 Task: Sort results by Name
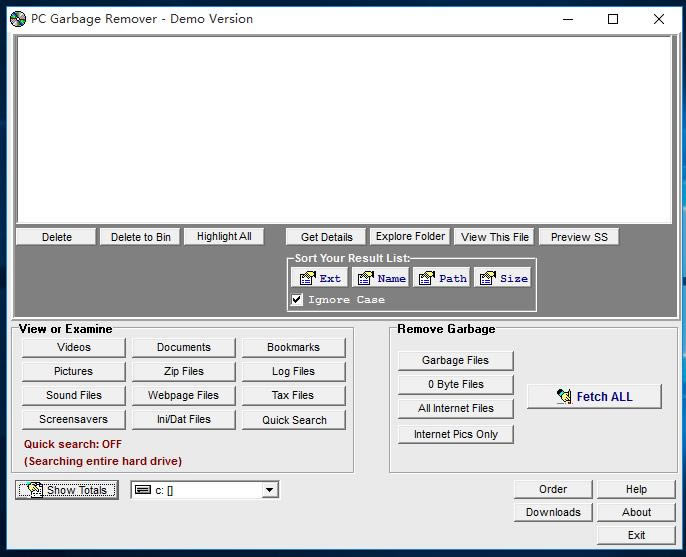pos(381,278)
